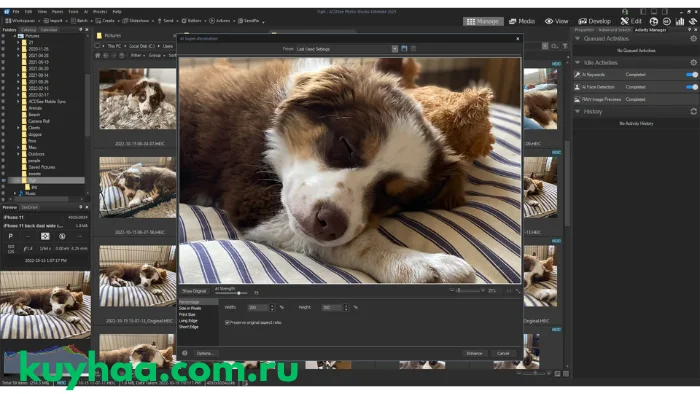Click the fit image zoom icon

point(518,290)
